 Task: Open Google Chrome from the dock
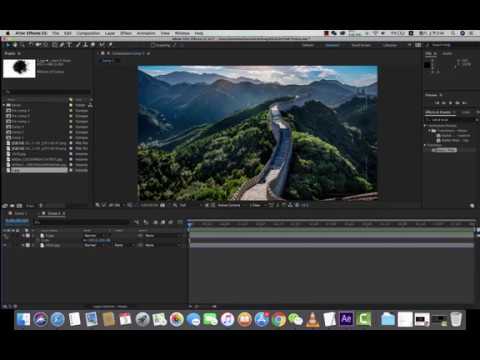(278, 319)
